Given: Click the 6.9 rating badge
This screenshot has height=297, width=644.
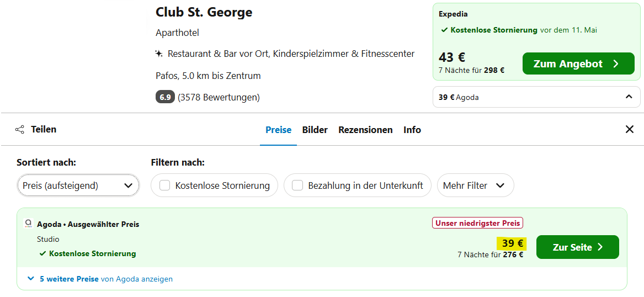Looking at the screenshot, I should (165, 97).
